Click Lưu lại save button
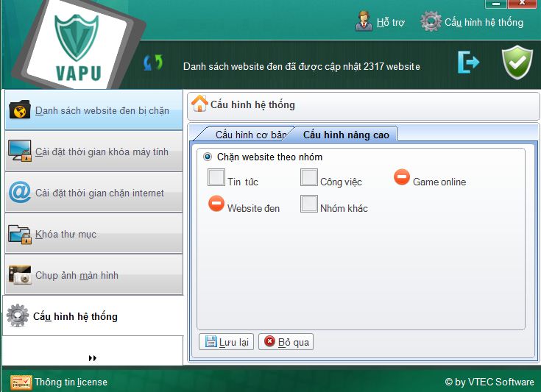Screen dimensions: 541x392 coord(227,342)
